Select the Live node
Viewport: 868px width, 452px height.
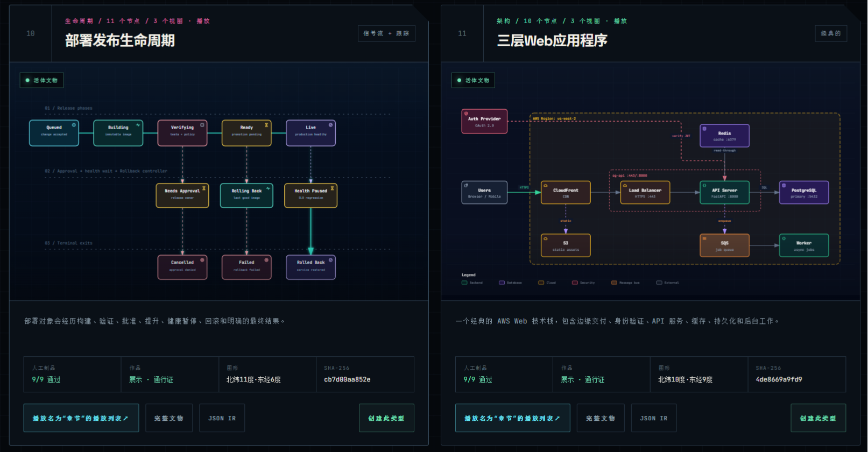[310, 133]
